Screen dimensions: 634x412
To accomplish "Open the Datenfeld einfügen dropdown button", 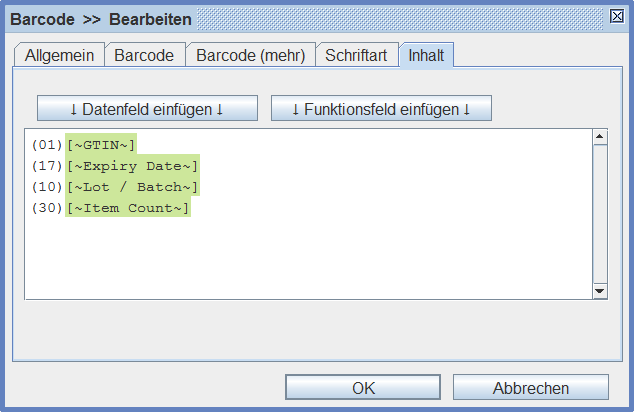I will [x=147, y=108].
